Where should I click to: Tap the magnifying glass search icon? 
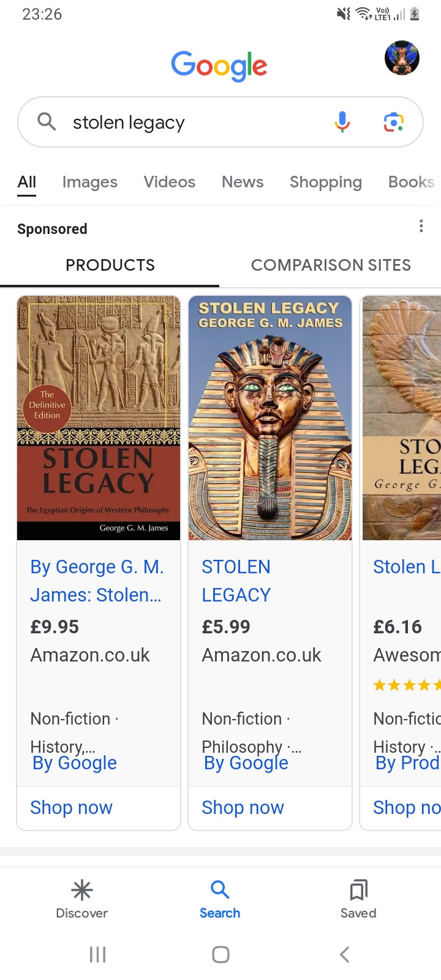click(47, 122)
